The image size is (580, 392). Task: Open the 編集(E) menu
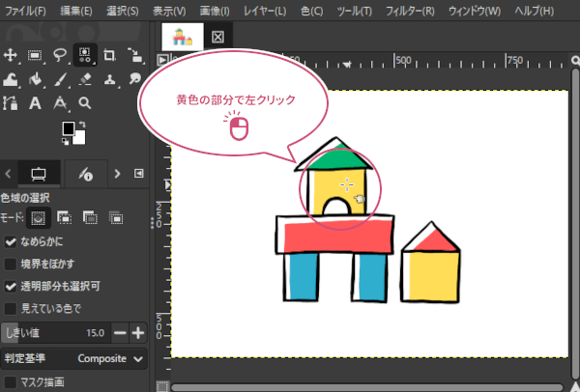(76, 11)
